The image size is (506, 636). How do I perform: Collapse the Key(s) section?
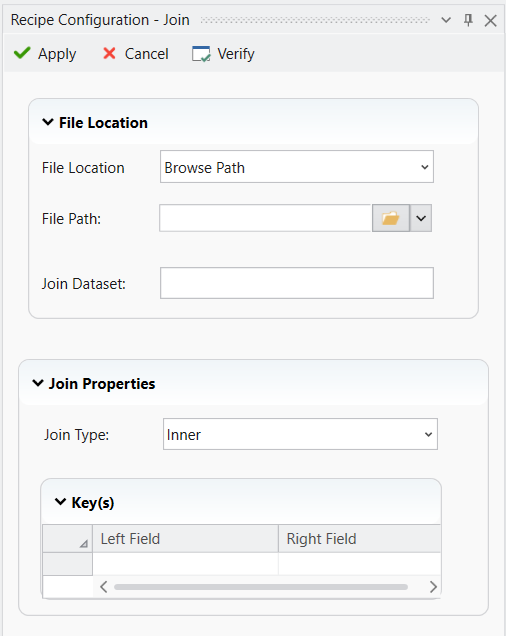point(60,502)
